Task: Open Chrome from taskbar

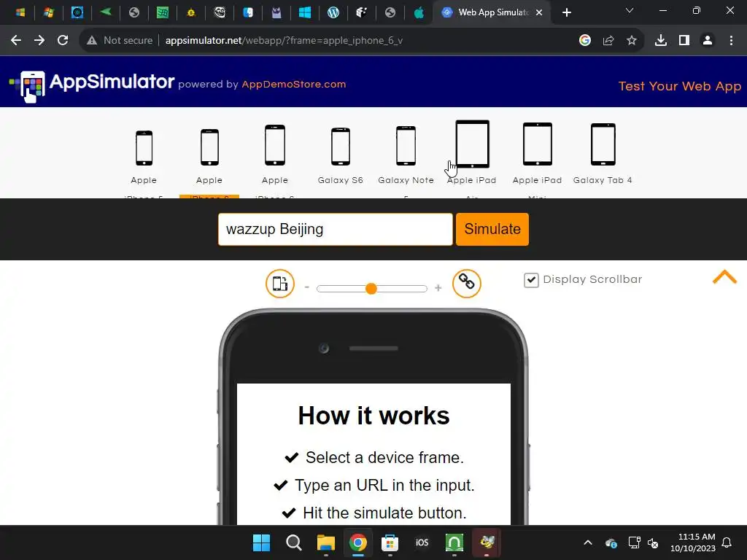Action: 357,542
